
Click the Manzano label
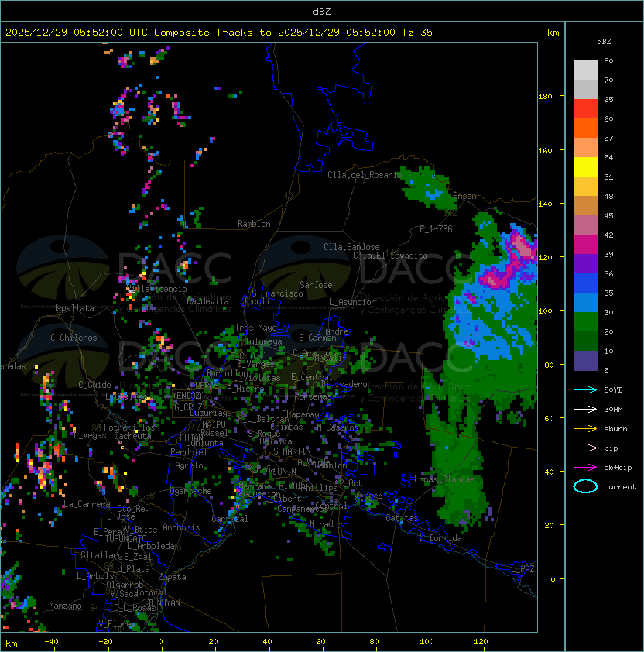(x=65, y=606)
